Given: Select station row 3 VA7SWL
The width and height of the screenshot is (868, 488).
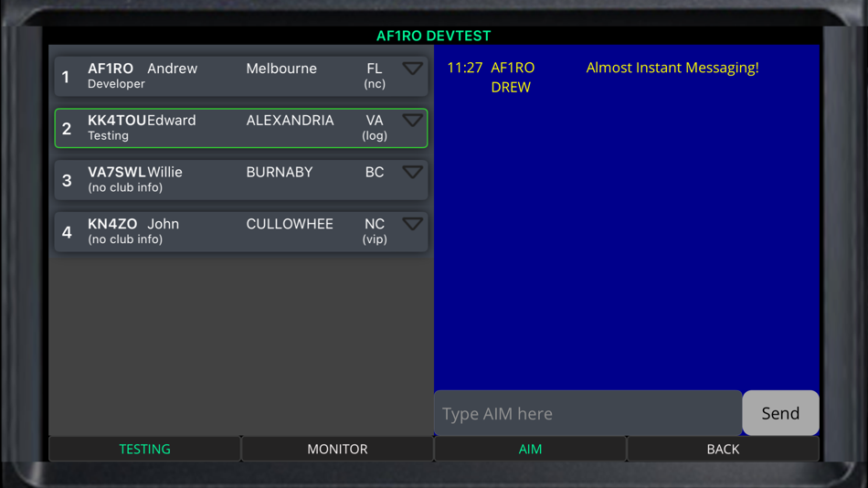Looking at the screenshot, I should 241,180.
